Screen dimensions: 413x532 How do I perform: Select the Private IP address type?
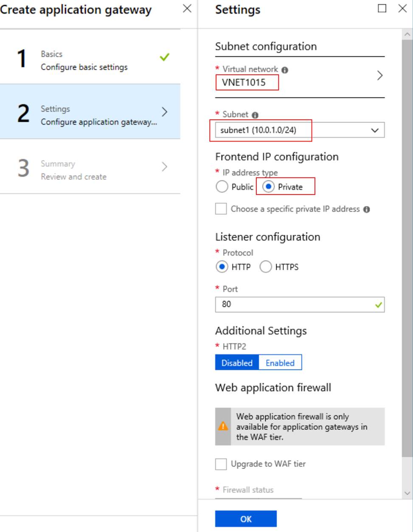coord(268,187)
